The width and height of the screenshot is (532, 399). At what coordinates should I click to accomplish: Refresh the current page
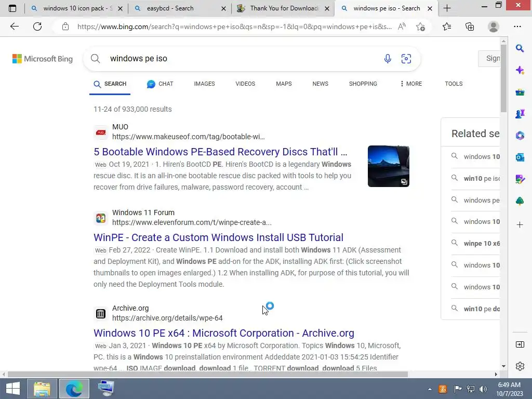pos(37,26)
